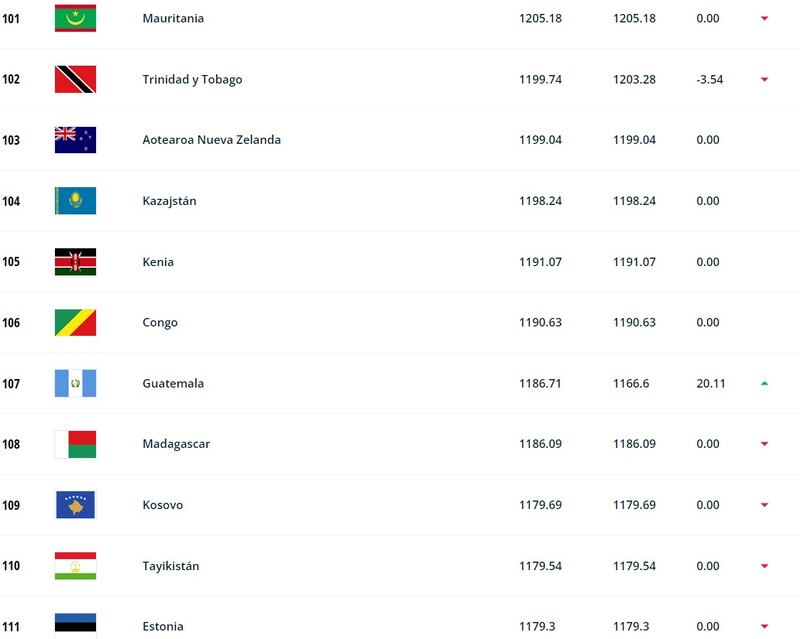Select the rank 105 Kenia row
This screenshot has height=639, width=800.
coord(400,262)
